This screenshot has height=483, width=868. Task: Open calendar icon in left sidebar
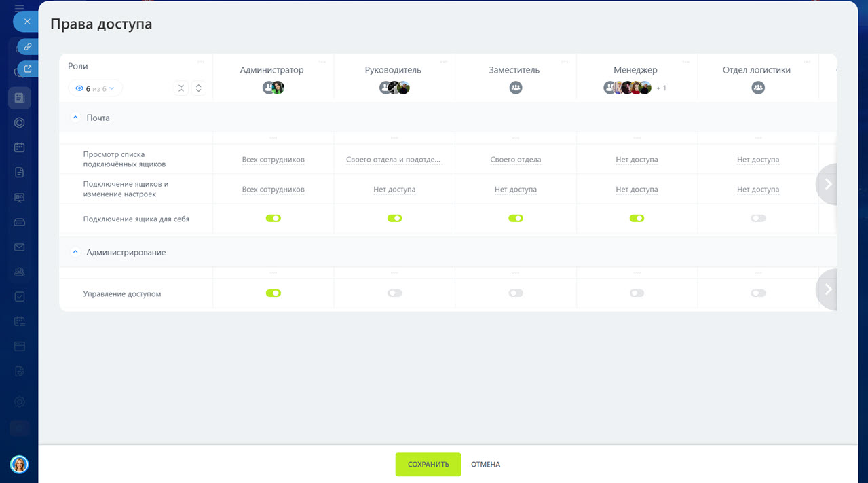pyautogui.click(x=20, y=147)
